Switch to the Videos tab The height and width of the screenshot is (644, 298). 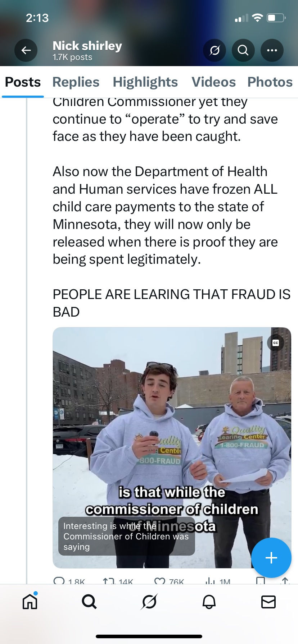[x=214, y=82]
